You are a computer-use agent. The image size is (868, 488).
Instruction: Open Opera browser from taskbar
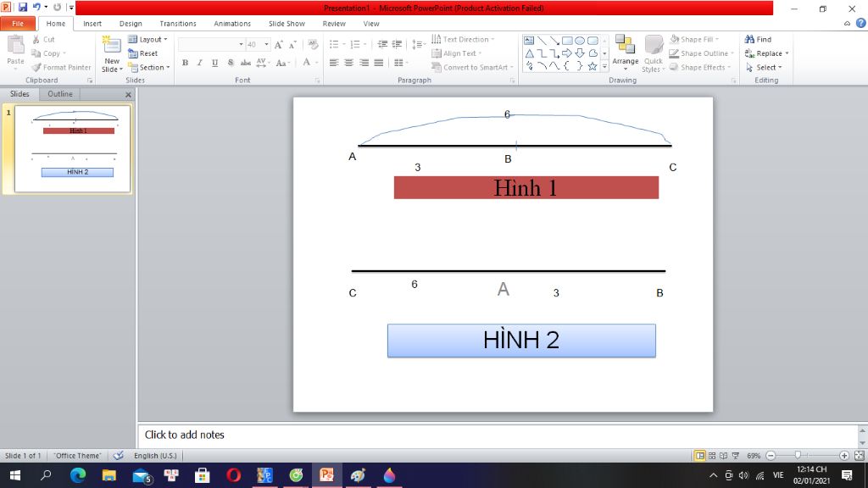pyautogui.click(x=234, y=475)
